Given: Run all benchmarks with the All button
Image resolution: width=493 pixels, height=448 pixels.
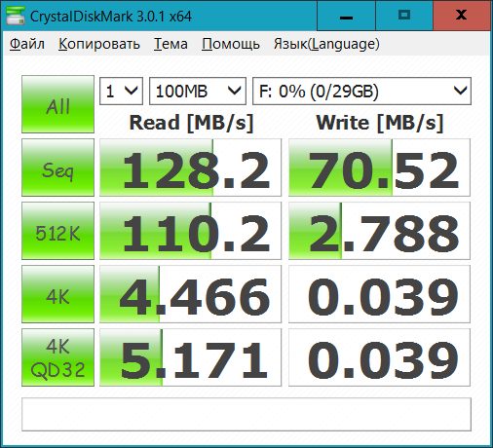Looking at the screenshot, I should 57,104.
